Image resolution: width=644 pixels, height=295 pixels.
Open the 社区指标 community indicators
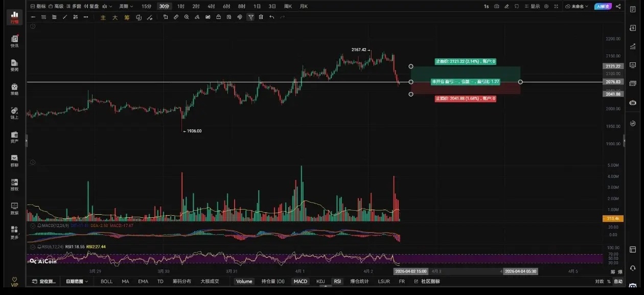(x=427, y=281)
